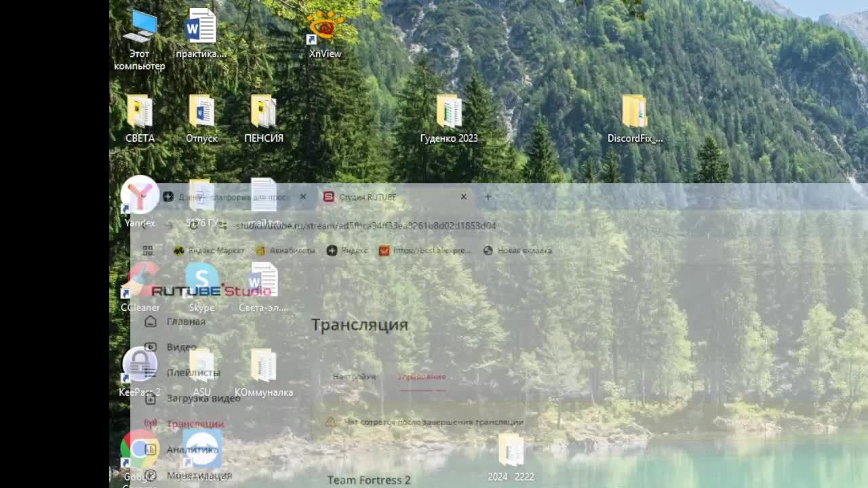Open the Яндекс Маркет bookmark
Image resolution: width=868 pixels, height=488 pixels.
tap(210, 251)
